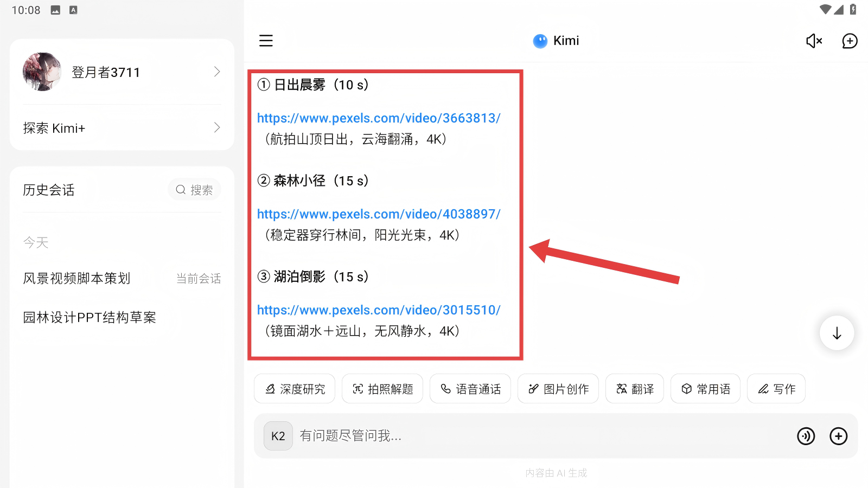Open the pexels video 4038897 link
The width and height of the screenshot is (868, 488).
(x=379, y=214)
